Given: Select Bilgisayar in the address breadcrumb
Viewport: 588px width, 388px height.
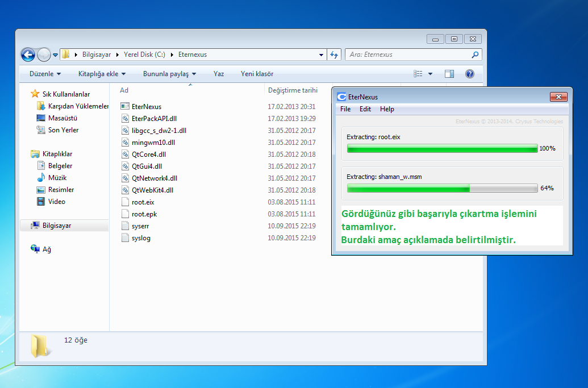Looking at the screenshot, I should (x=97, y=55).
